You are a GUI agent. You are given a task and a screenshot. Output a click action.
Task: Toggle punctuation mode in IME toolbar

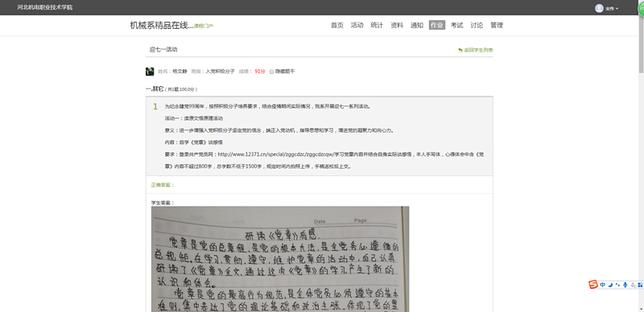pyautogui.click(x=617, y=285)
